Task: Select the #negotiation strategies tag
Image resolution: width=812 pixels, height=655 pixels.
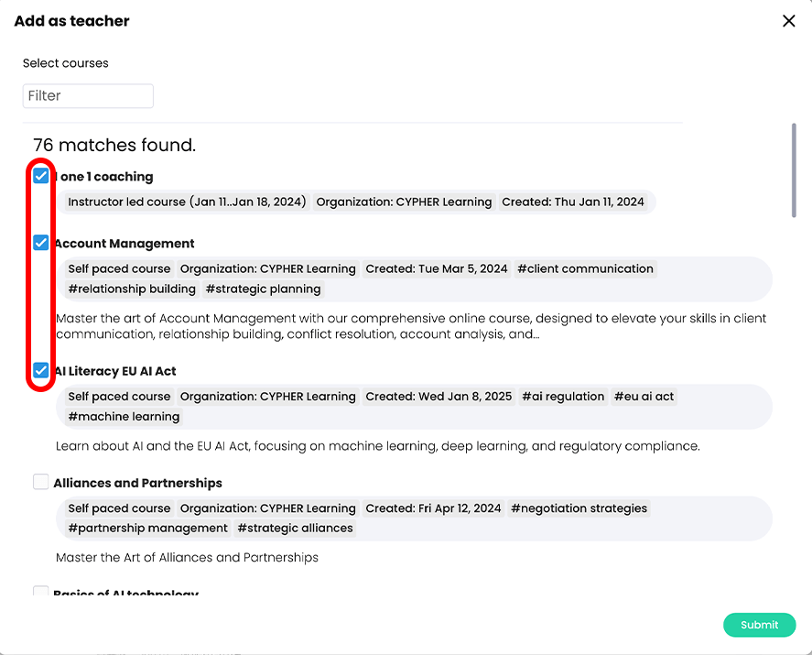Action: tap(579, 508)
